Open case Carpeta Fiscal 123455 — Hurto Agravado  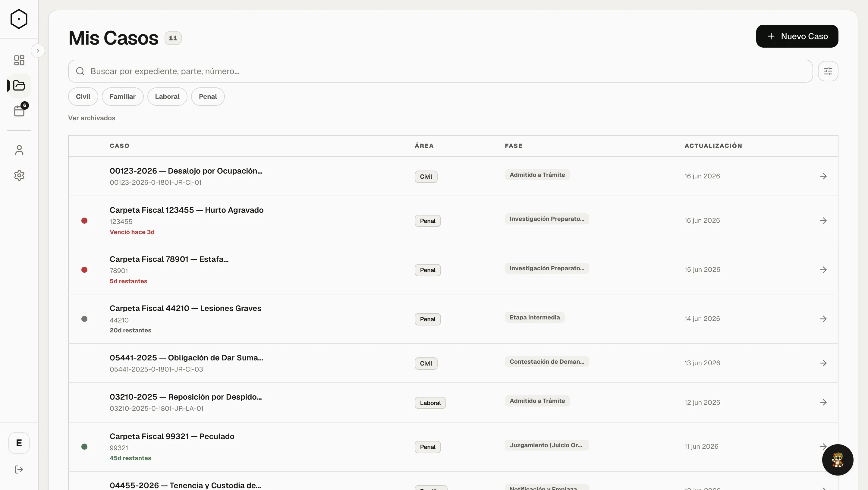tap(187, 210)
